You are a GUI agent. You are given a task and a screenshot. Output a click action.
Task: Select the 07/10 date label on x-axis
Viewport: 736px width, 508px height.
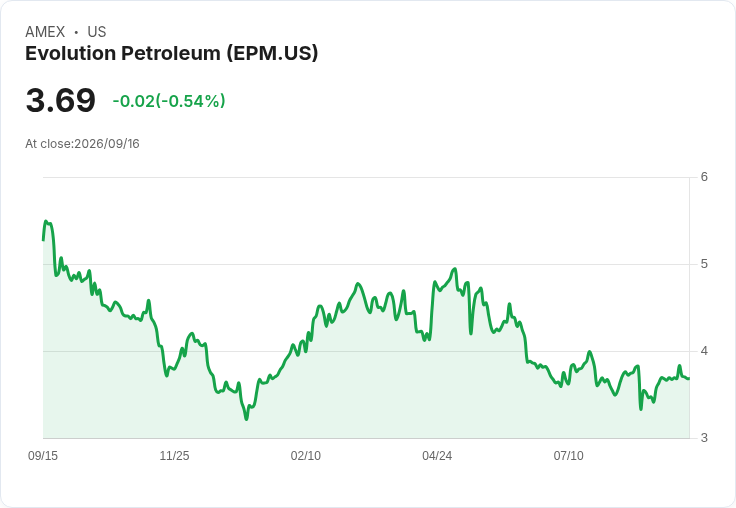(x=568, y=455)
